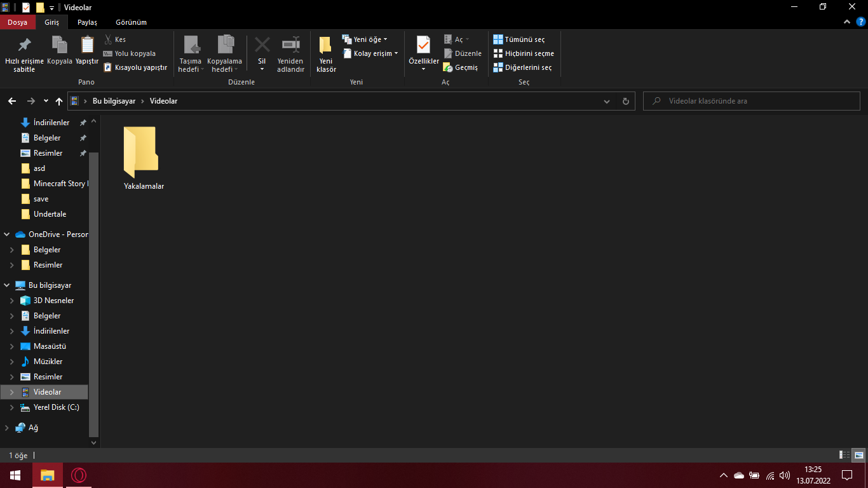
Task: Go up one folder level
Action: pos(59,101)
